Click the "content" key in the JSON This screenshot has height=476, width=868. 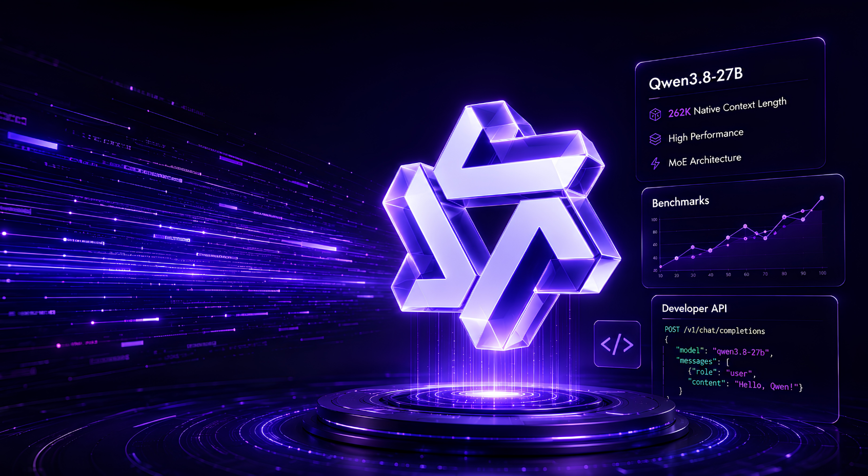tap(707, 382)
